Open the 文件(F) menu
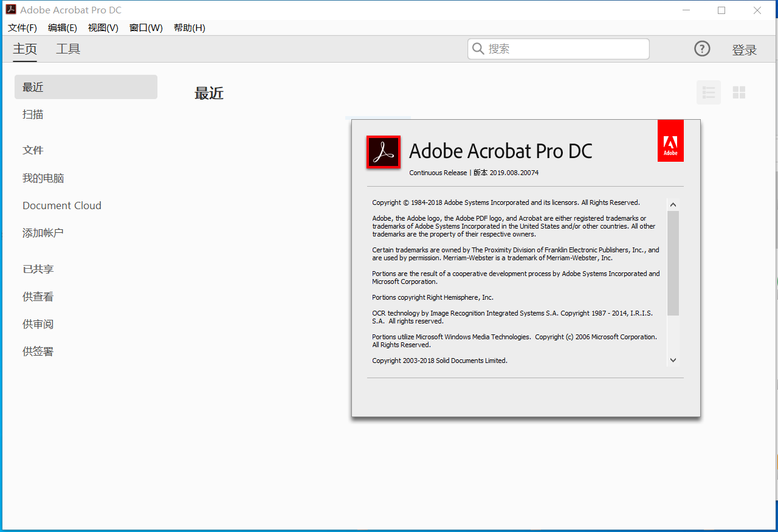Image resolution: width=778 pixels, height=532 pixels. tap(22, 28)
